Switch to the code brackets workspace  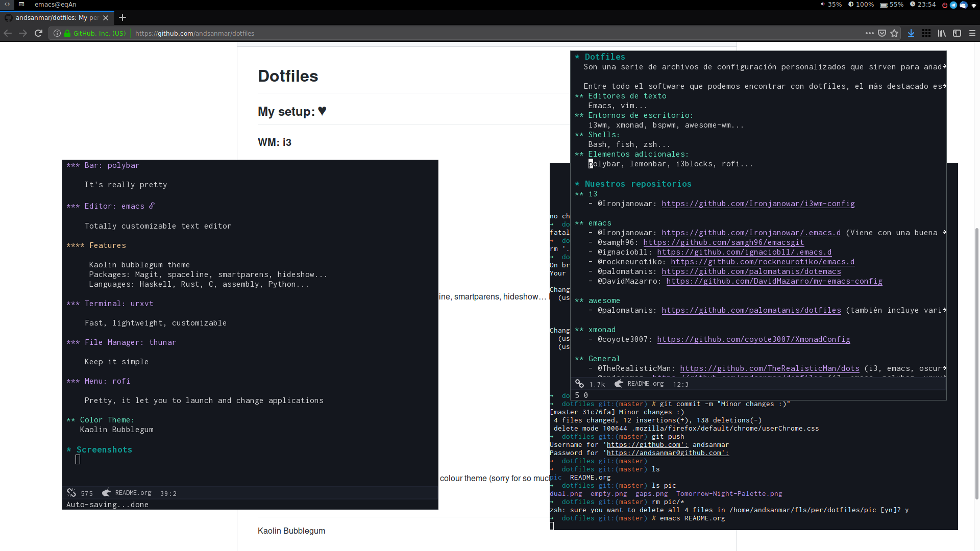[8, 4]
